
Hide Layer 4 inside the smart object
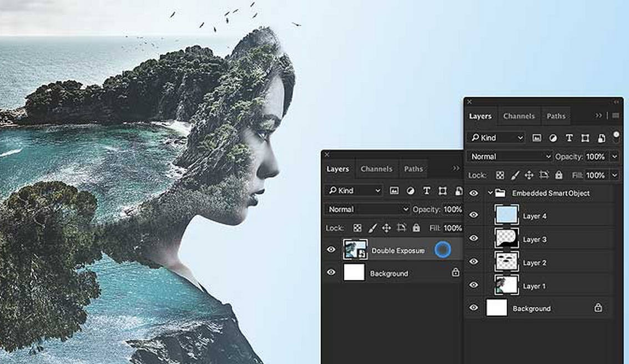tap(472, 214)
